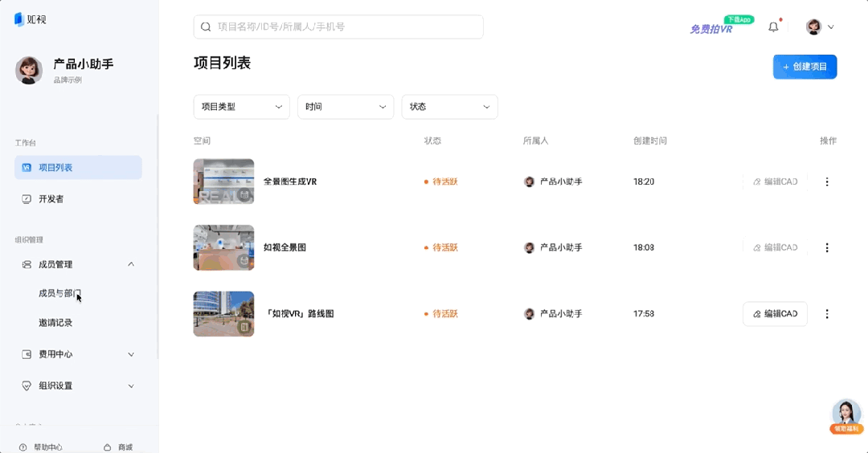Open the 时间 filter dropdown
Viewport: 868px width, 453px height.
(x=346, y=107)
